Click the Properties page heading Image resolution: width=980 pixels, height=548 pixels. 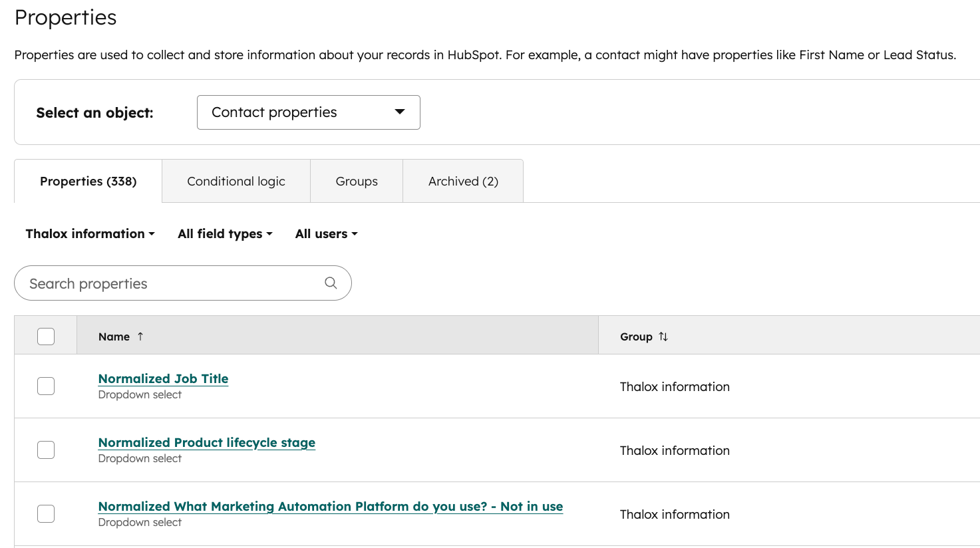[x=65, y=17]
